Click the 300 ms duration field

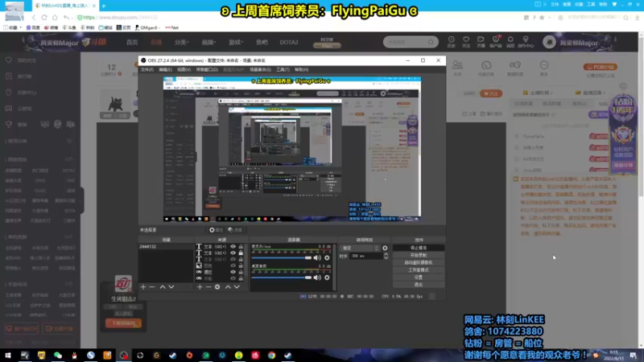[365, 256]
